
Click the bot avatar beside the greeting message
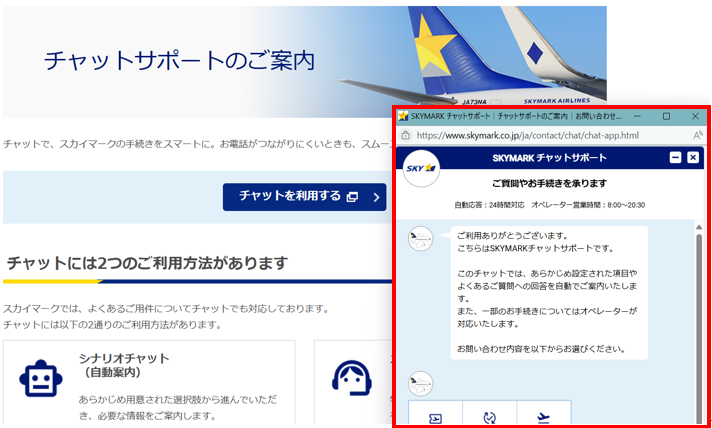tap(420, 239)
